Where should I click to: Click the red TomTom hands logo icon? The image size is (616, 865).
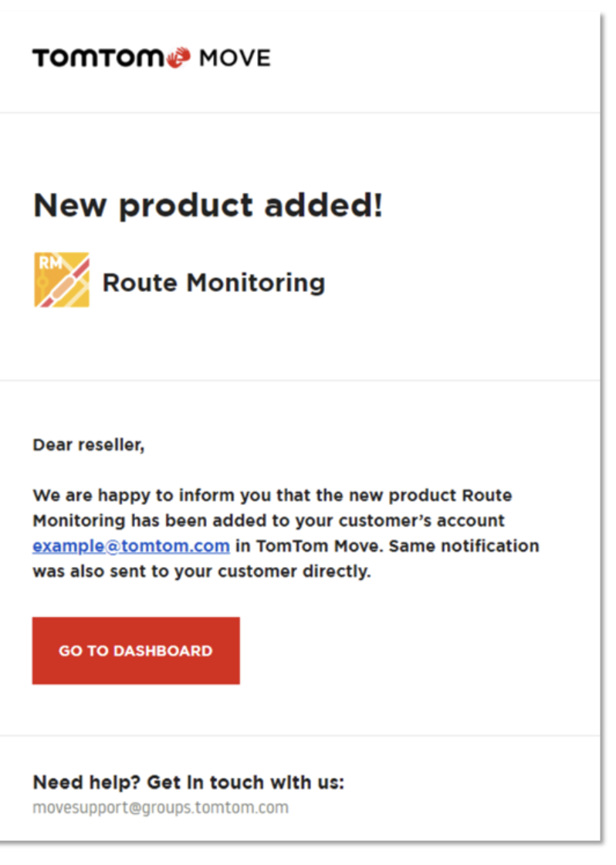coord(178,57)
